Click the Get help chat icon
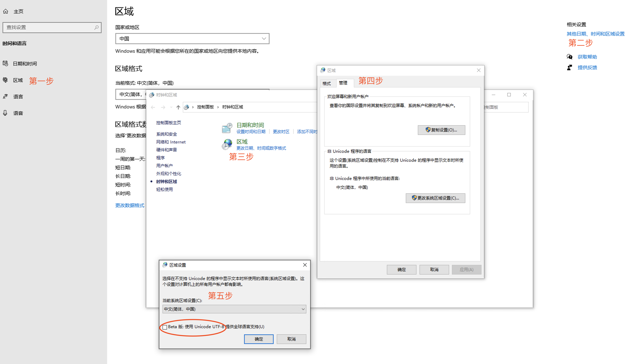 pyautogui.click(x=569, y=57)
